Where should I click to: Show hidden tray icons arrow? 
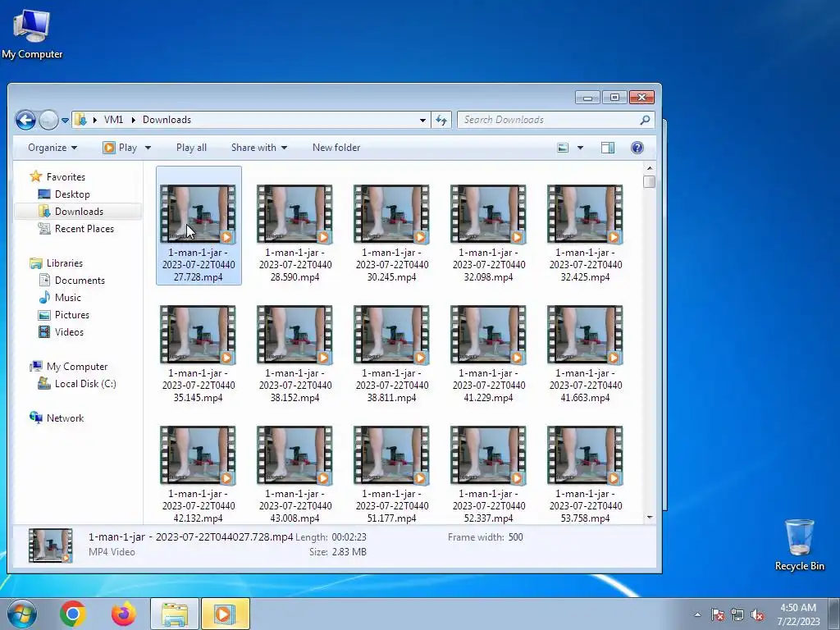[697, 614]
